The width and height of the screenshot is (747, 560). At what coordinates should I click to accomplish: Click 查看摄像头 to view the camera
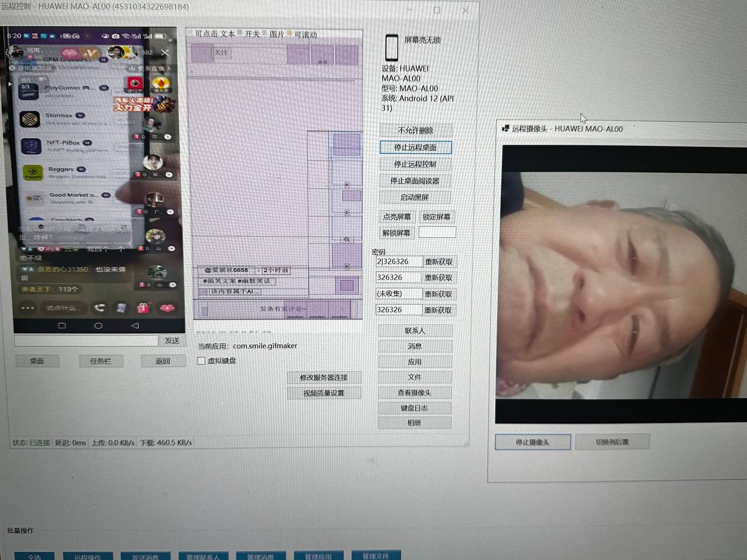point(414,392)
